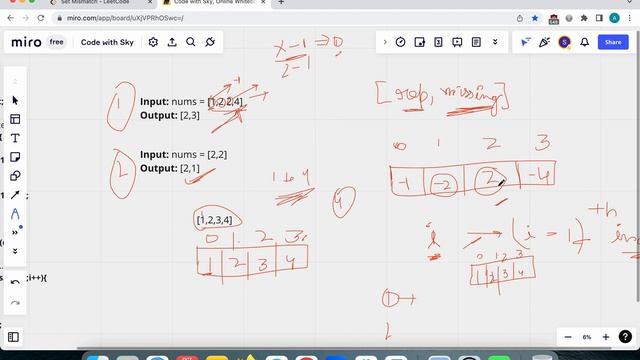Select the Pen drawing tool
Image resolution: width=640 pixels, height=360 pixels.
pos(15,214)
